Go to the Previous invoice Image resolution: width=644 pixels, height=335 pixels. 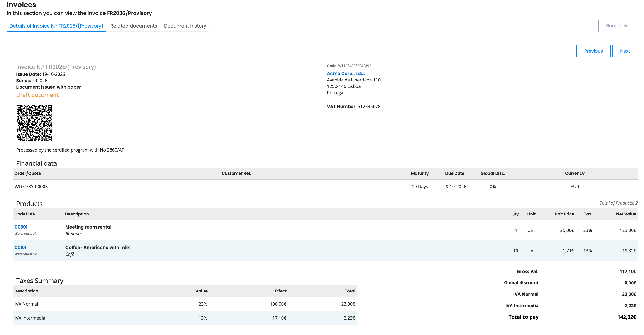click(593, 51)
